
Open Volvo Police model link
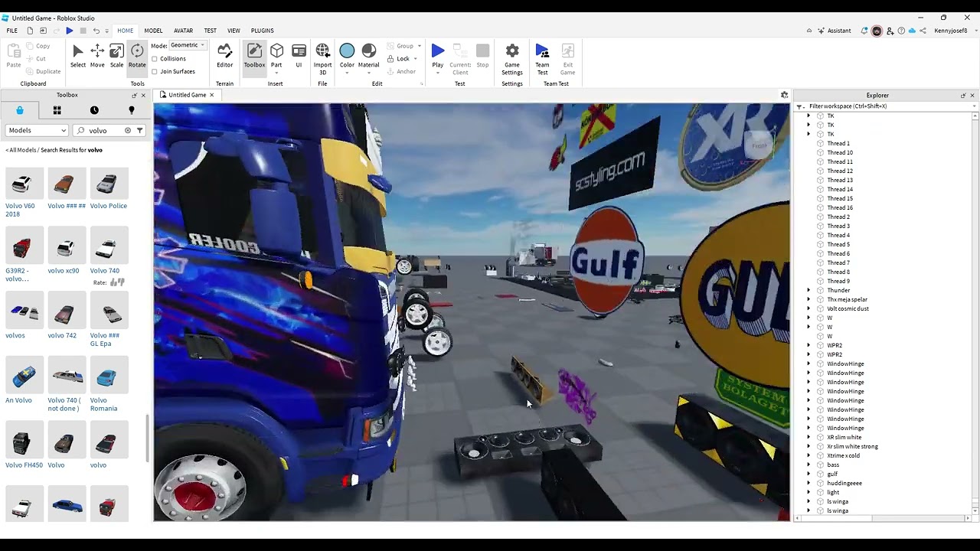[x=109, y=206]
